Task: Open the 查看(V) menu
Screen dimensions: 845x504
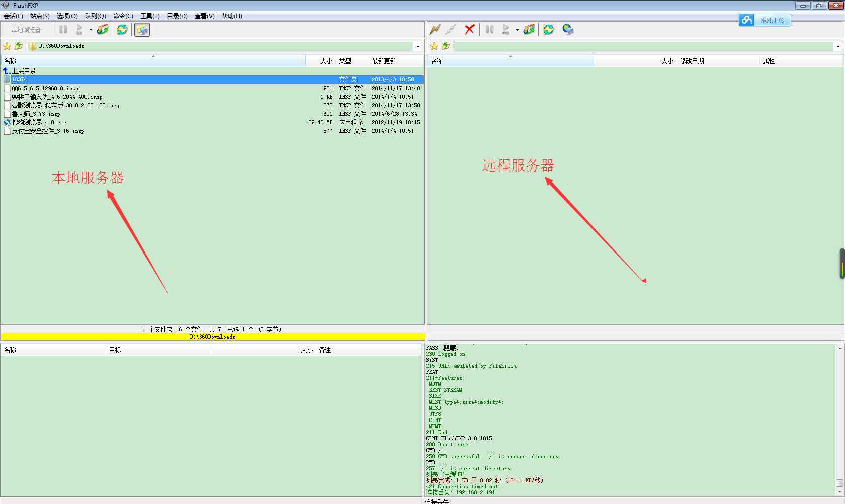Action: (x=204, y=16)
